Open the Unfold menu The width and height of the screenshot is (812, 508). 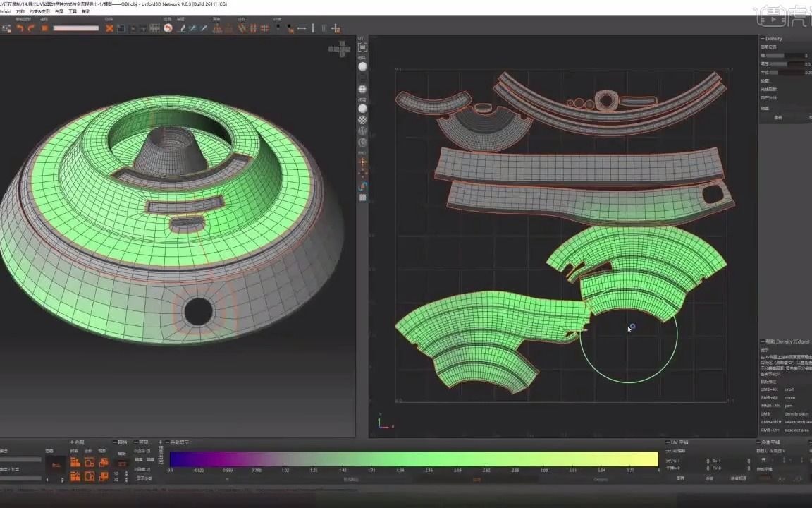coord(6,11)
